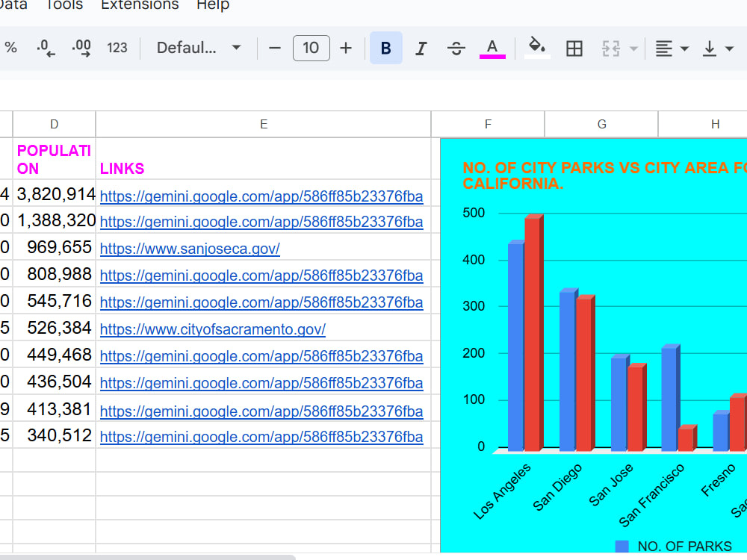Screen dimensions: 747x560
Task: Select cell with population 449,468
Action: pyautogui.click(x=55, y=354)
